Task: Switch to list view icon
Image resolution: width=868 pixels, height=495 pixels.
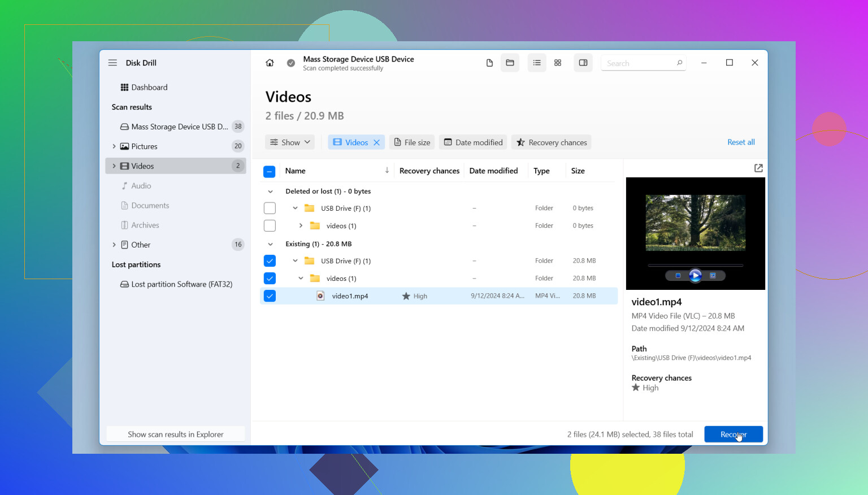Action: click(537, 63)
